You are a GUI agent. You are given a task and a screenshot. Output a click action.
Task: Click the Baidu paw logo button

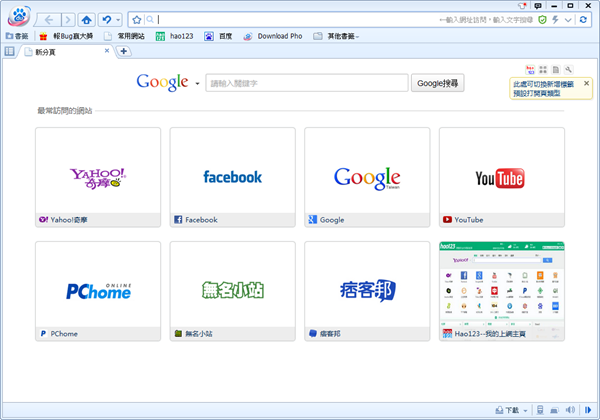pos(17,17)
